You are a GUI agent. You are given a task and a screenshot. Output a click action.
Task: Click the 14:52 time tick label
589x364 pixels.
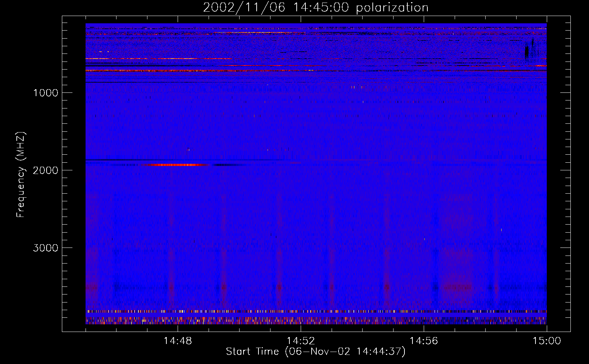click(x=301, y=341)
